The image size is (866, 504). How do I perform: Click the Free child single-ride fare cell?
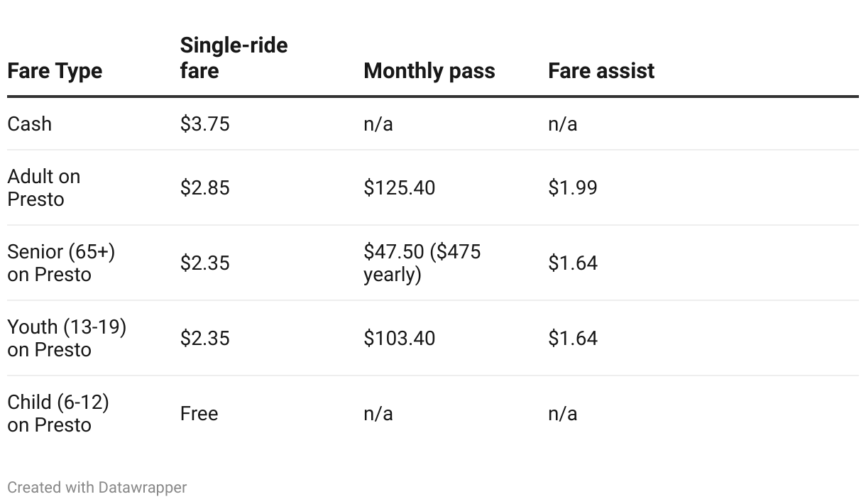point(199,414)
